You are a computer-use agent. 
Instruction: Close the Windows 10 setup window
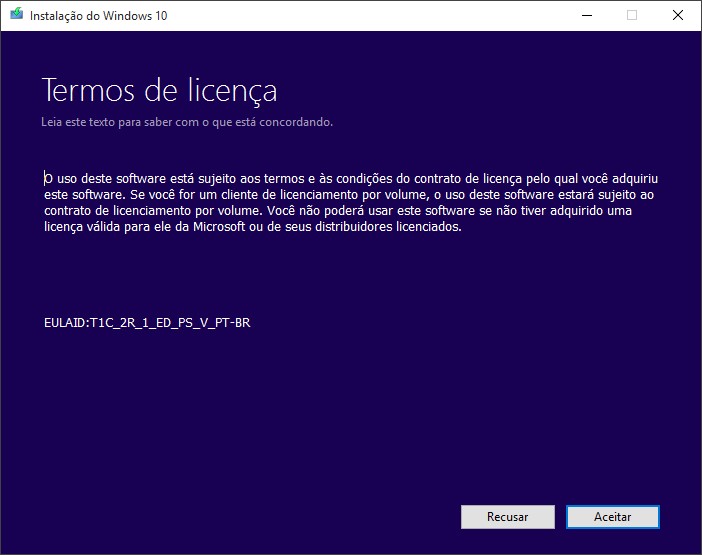(x=678, y=15)
